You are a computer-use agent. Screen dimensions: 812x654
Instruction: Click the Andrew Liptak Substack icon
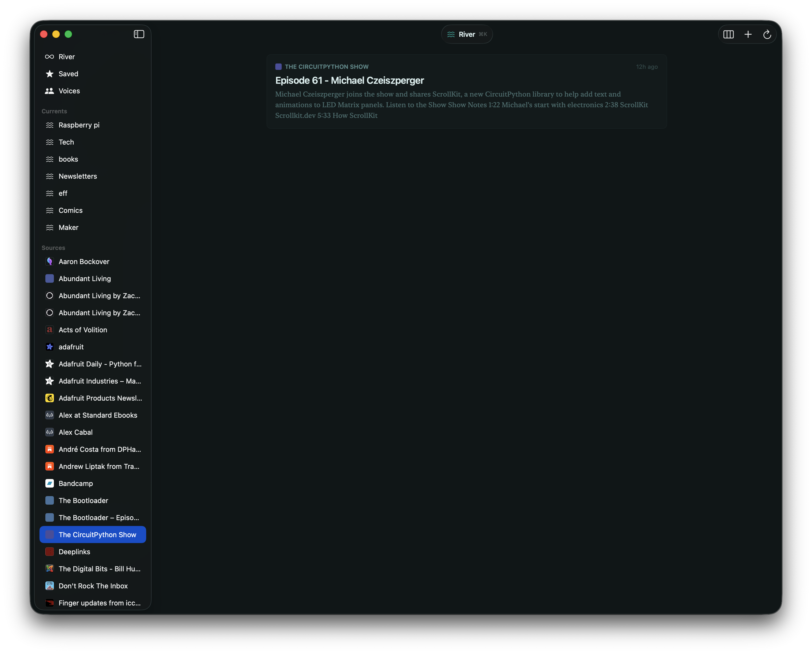[x=49, y=466]
